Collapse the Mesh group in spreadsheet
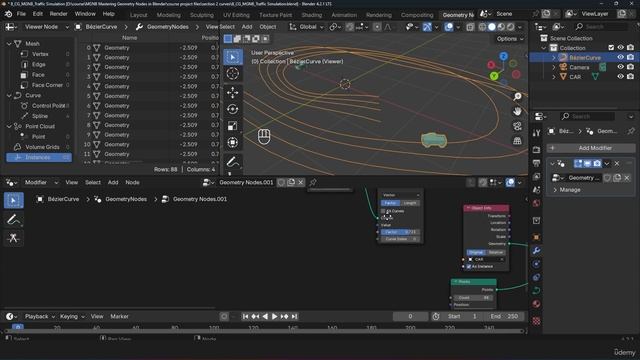Screen dimensions: 640x360 point(9,44)
